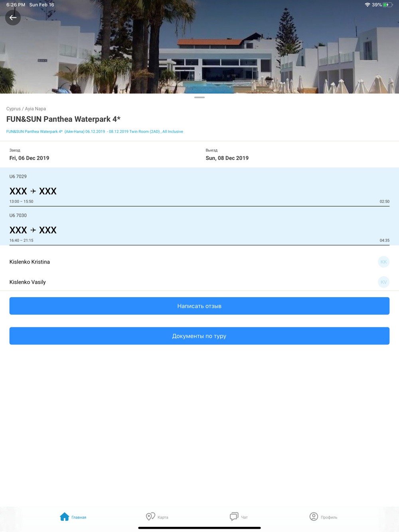Tap the check-out date Sun, 08 Dec 2019
This screenshot has height=532, width=399.
click(x=227, y=158)
